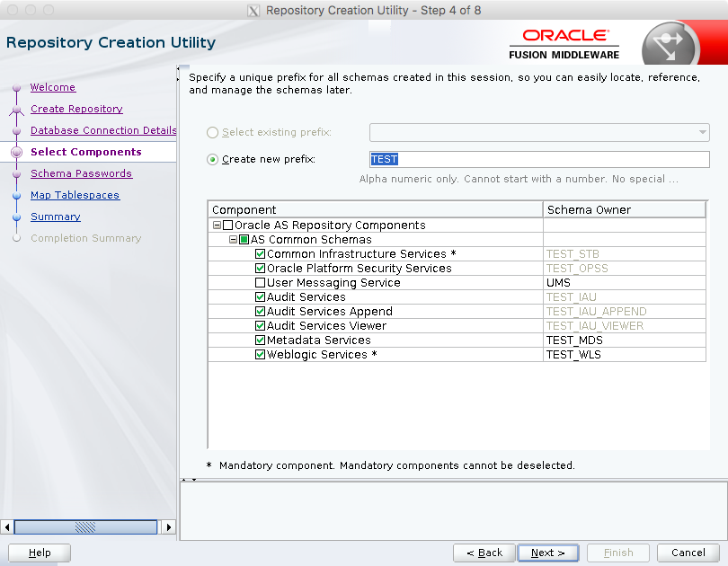Disable Audit Services Append component
This screenshot has width=728, height=566.
point(261,311)
